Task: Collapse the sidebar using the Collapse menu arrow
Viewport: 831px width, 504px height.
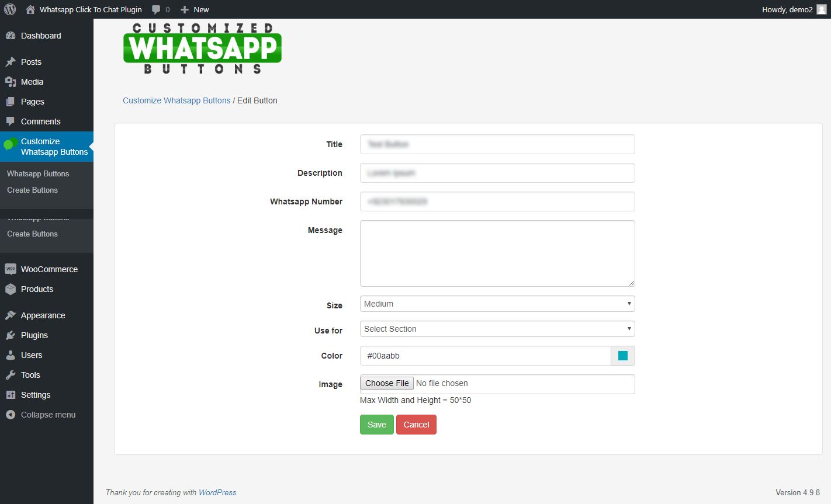Action: [x=11, y=415]
